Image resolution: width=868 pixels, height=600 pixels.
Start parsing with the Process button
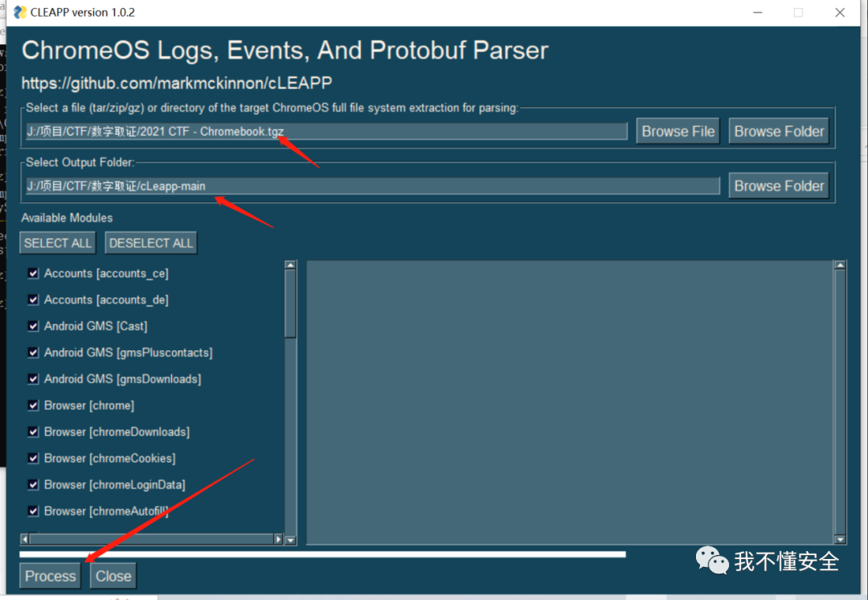pyautogui.click(x=51, y=576)
